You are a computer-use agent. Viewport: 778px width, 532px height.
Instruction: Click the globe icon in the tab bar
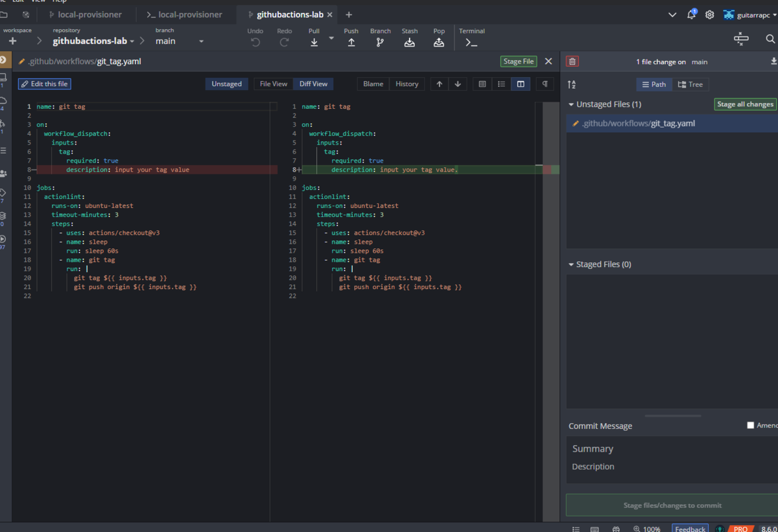(25, 14)
